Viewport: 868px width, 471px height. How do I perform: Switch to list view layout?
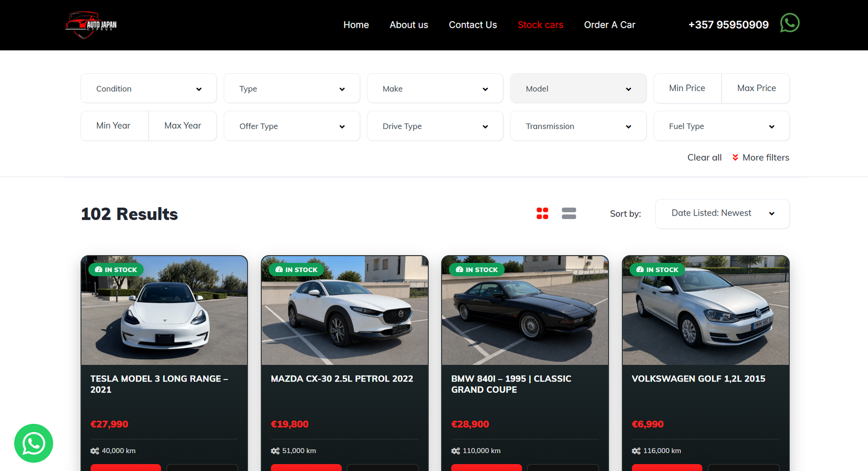coord(569,214)
